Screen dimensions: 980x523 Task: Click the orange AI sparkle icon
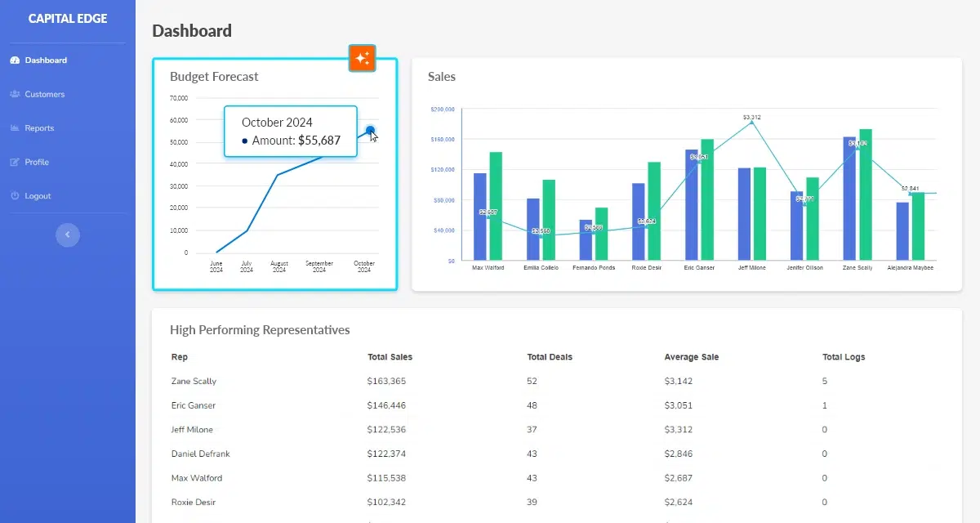click(362, 58)
